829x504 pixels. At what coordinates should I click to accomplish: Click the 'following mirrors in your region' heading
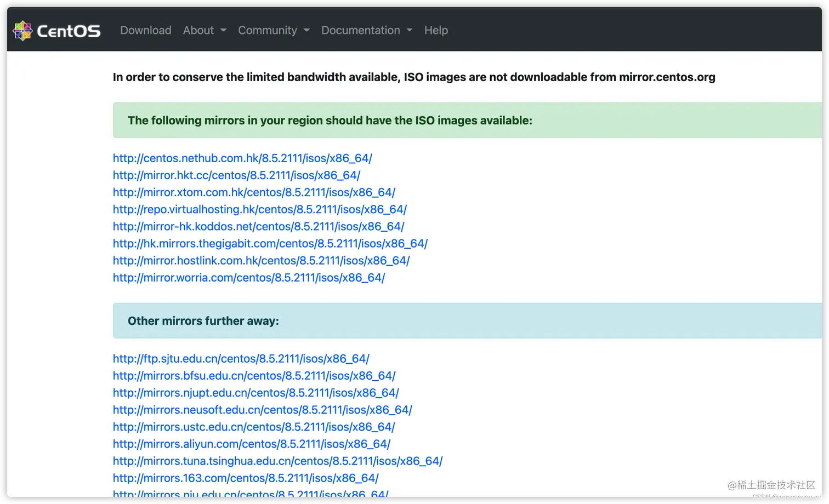tap(330, 121)
